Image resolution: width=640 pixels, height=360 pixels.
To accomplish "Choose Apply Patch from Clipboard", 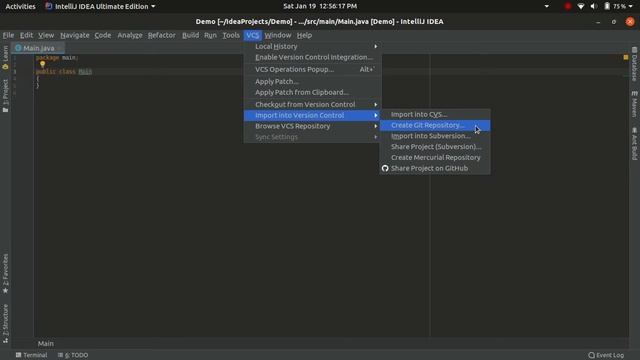I will click(313, 93).
